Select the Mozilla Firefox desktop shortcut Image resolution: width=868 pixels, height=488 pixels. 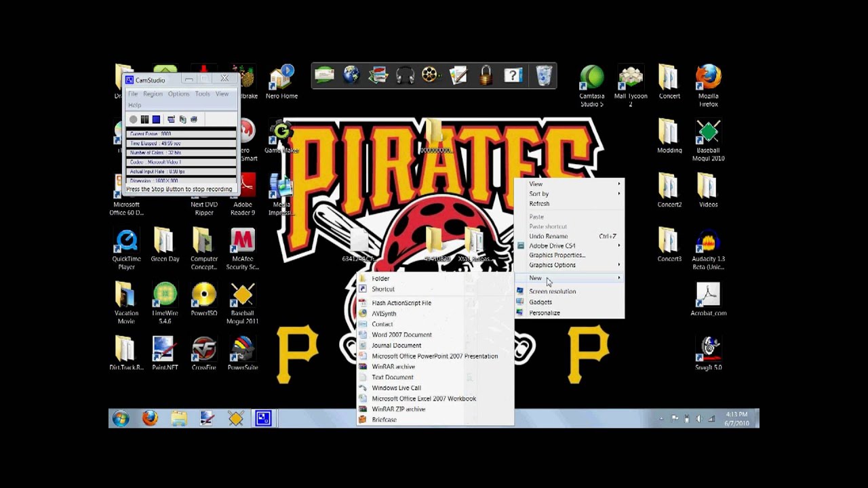tap(709, 86)
